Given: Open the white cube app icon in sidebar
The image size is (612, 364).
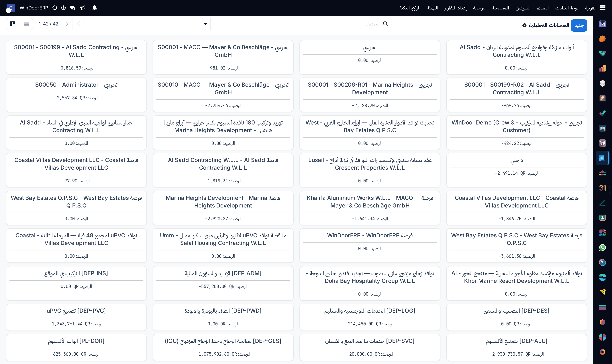Looking at the screenshot, I should (602, 83).
